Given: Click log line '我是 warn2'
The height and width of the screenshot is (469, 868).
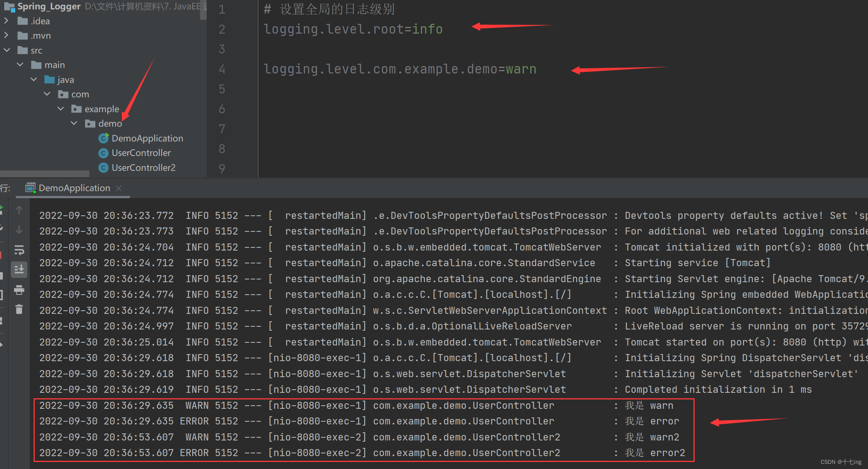Looking at the screenshot, I should pyautogui.click(x=652, y=437).
